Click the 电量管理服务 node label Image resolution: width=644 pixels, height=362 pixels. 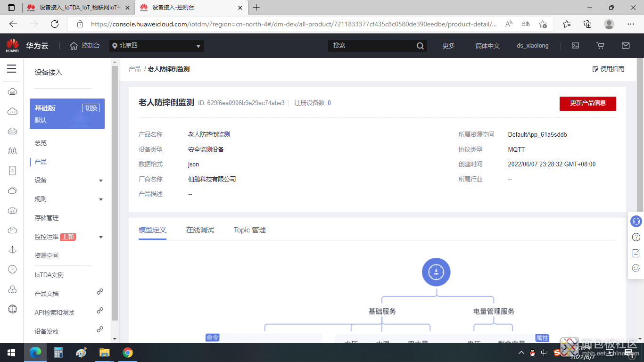(x=494, y=312)
